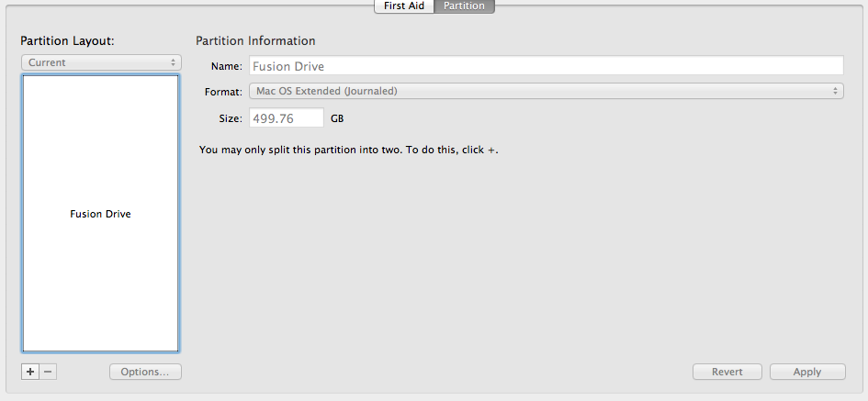Click the minus button to remove partition

click(48, 372)
